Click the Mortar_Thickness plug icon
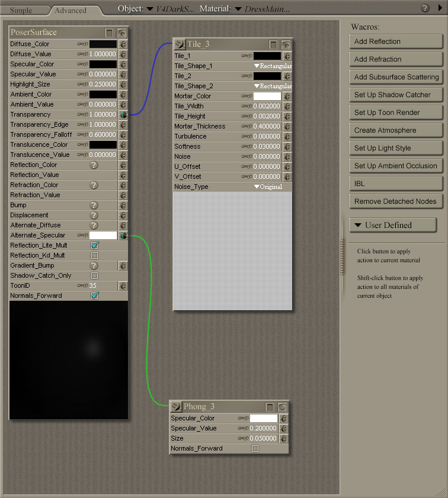This screenshot has height=498, width=448. 287,126
